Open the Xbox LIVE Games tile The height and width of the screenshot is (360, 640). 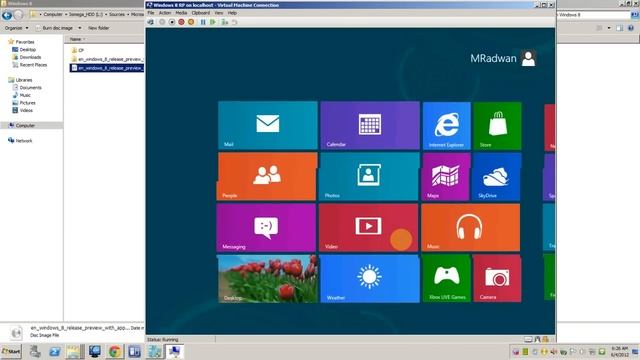coord(447,278)
